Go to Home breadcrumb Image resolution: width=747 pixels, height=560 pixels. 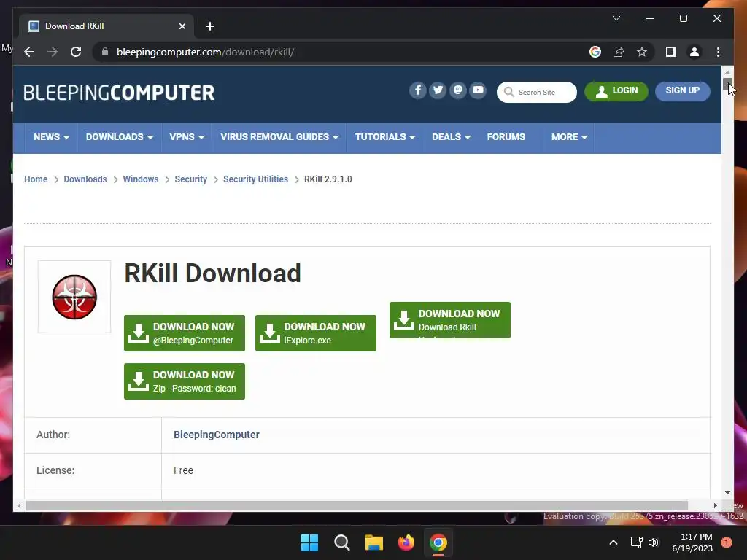(x=36, y=179)
